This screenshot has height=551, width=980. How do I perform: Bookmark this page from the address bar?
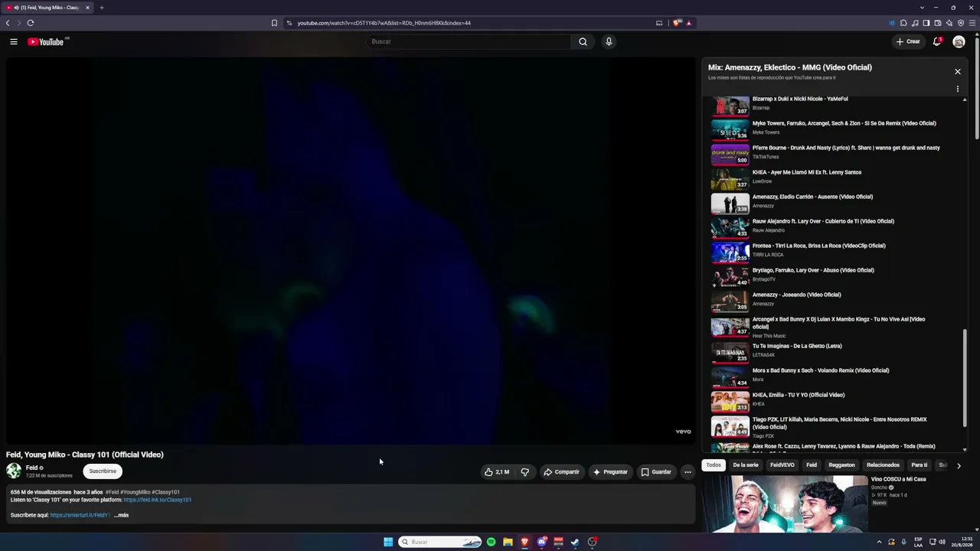coord(274,23)
